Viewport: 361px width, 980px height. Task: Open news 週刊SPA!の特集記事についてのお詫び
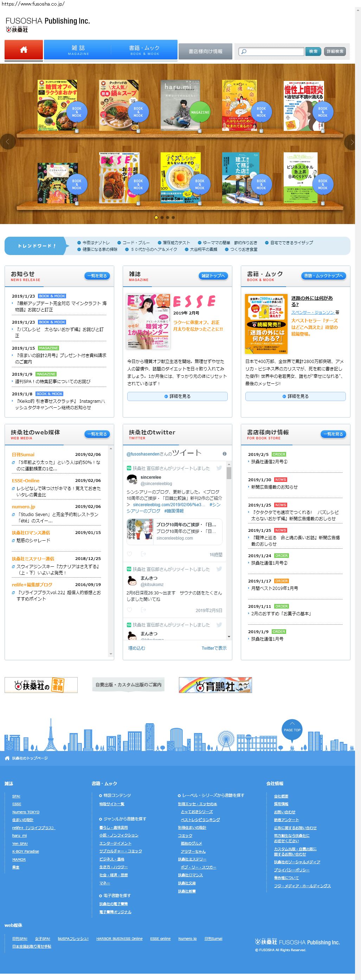53,382
